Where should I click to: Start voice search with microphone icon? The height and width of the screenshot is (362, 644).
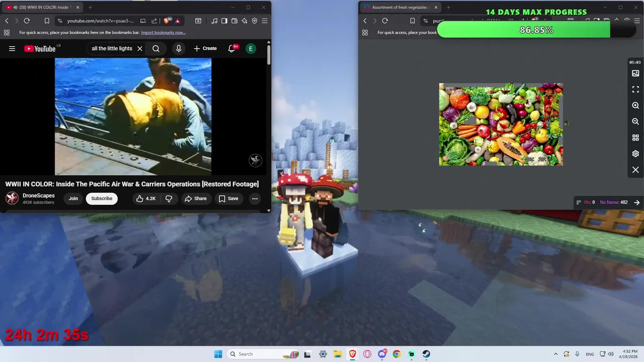178,49
